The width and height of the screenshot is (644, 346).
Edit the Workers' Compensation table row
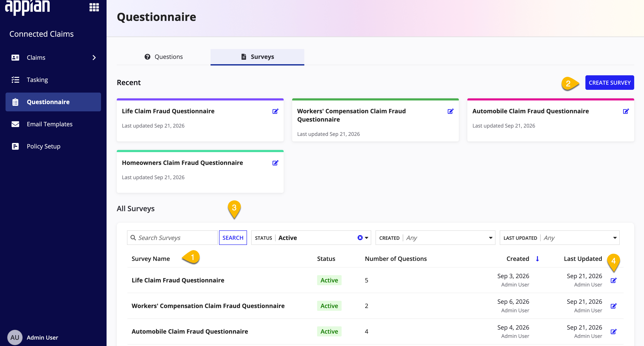point(614,306)
